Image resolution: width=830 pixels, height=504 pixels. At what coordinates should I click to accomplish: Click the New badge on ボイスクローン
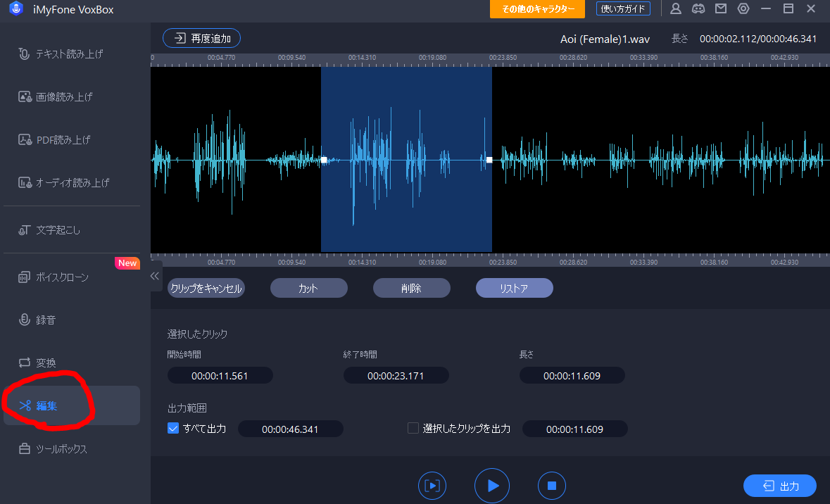pos(127,263)
